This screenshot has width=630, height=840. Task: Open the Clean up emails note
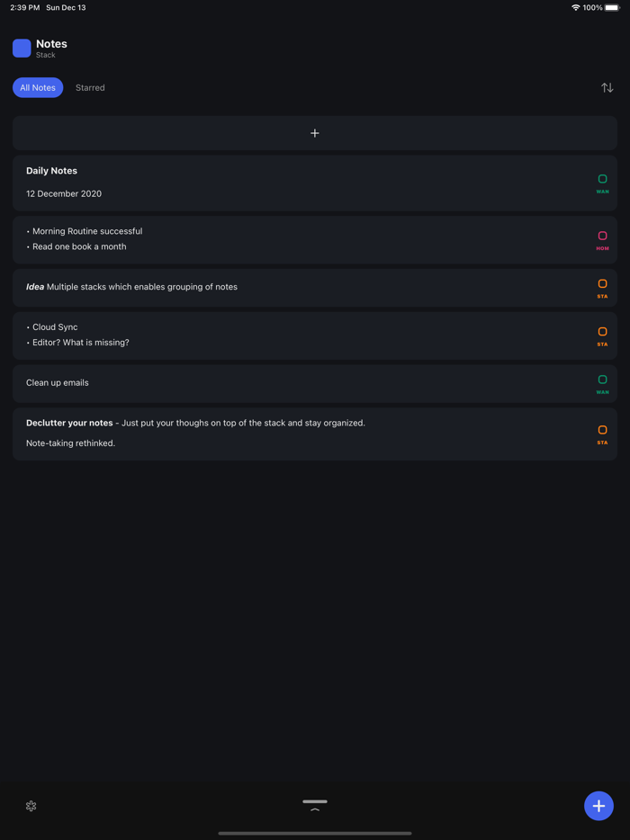coord(270,383)
